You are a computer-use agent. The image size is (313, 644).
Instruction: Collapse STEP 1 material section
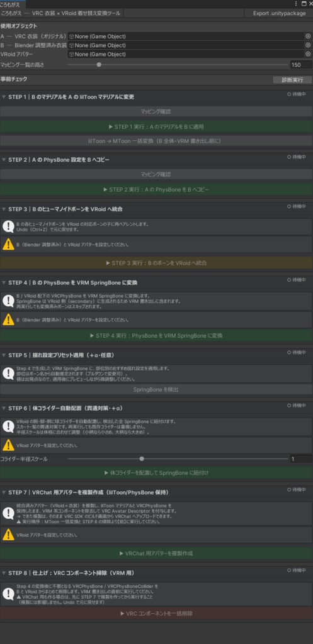(x=4, y=97)
